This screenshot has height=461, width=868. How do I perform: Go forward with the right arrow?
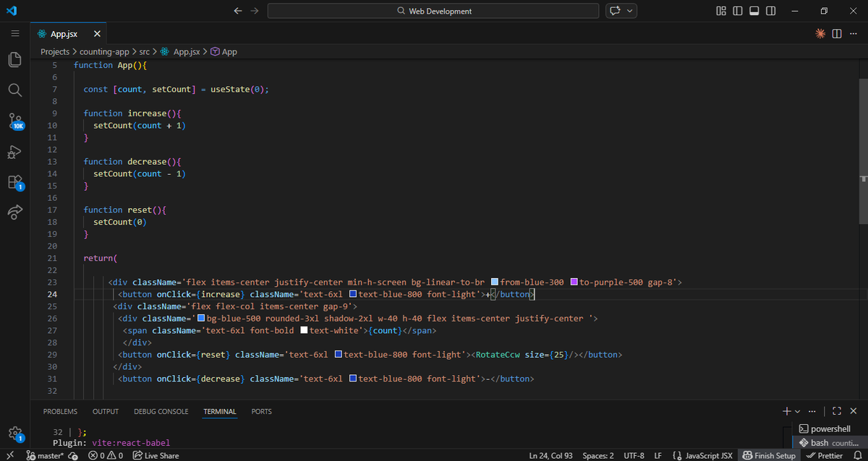[x=254, y=11]
